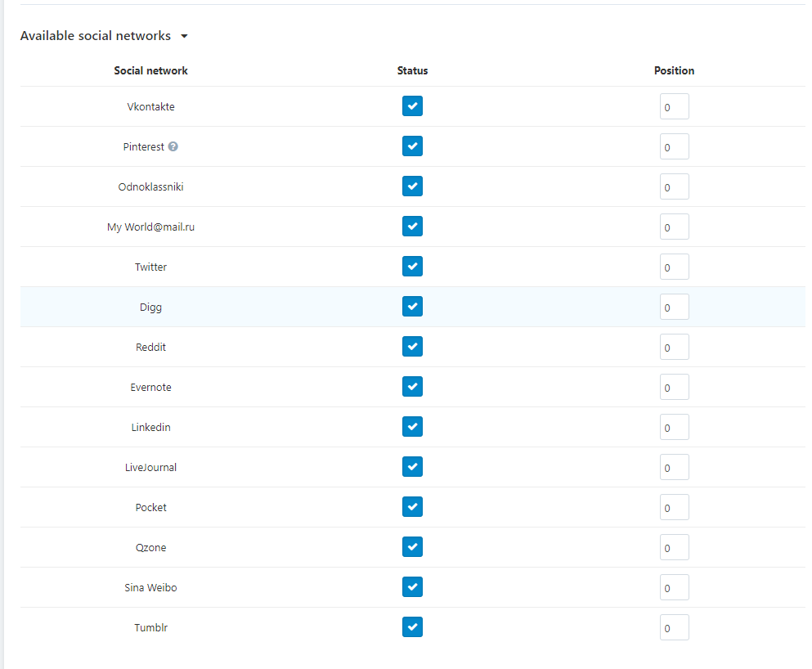Select the Odnoklassniki position input
Image resolution: width=812 pixels, height=669 pixels.
[675, 187]
